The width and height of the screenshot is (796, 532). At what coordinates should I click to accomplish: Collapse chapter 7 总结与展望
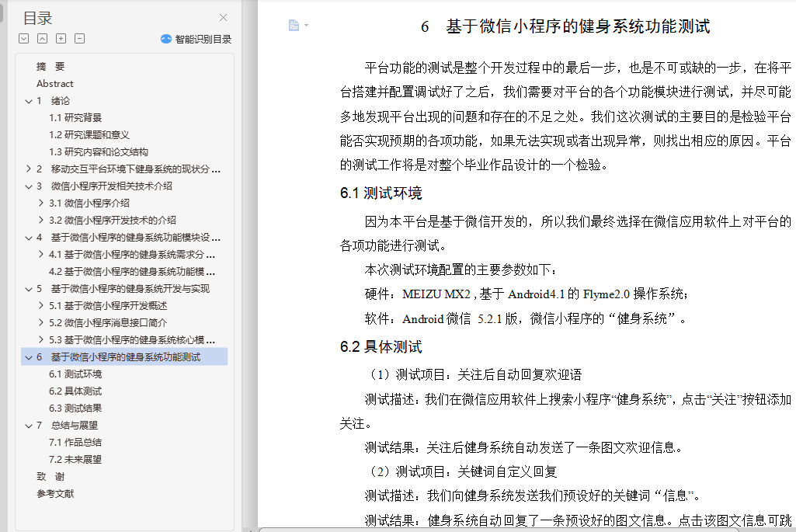[x=29, y=426]
